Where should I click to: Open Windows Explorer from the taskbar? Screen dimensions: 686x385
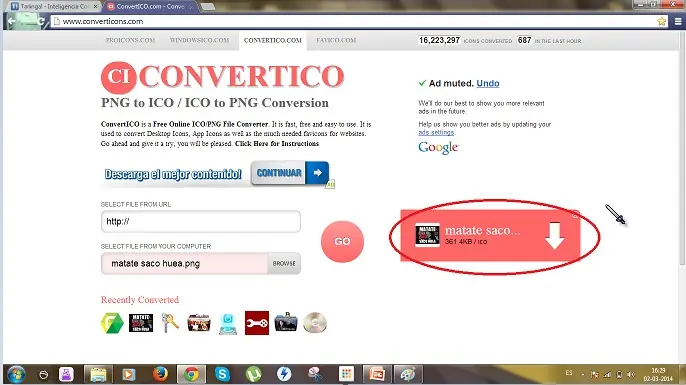pos(98,374)
